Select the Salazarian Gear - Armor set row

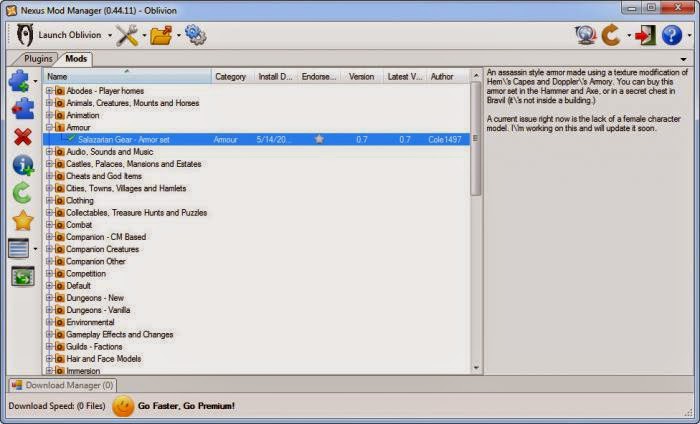(x=256, y=139)
